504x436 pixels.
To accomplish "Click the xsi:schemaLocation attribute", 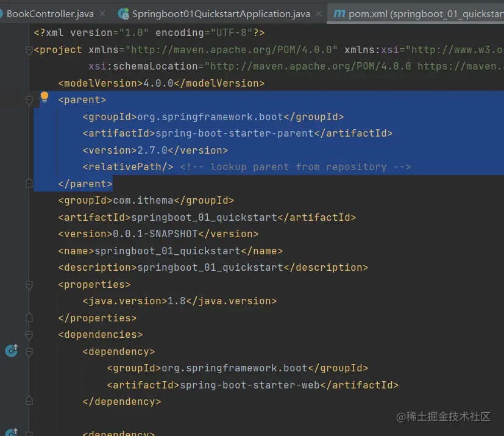I will tap(143, 66).
